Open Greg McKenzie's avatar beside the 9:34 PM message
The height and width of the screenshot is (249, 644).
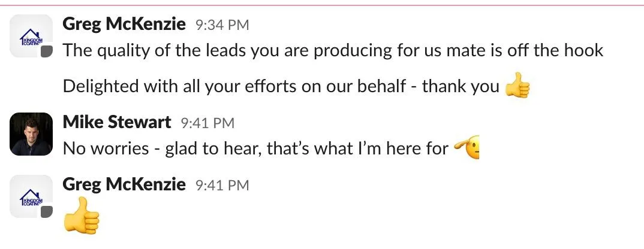pyautogui.click(x=31, y=36)
